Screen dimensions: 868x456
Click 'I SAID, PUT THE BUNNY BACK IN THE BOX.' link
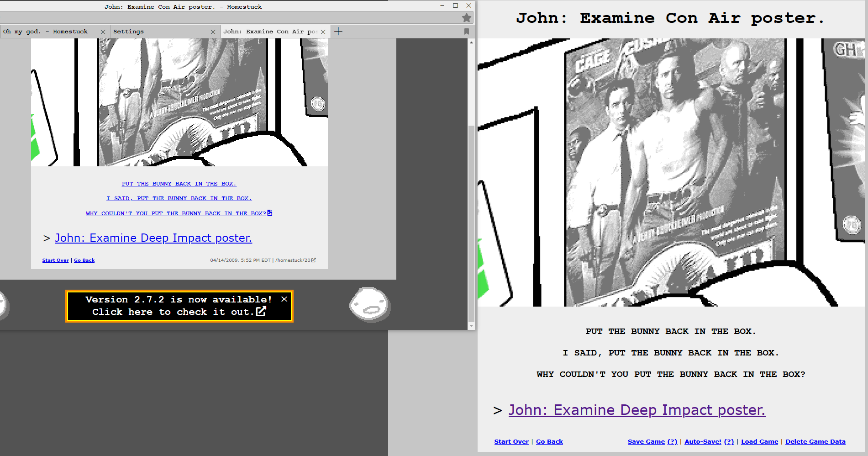179,198
